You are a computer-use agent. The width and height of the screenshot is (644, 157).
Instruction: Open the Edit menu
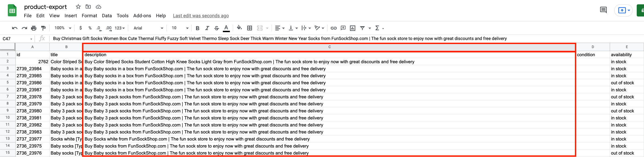tap(40, 16)
